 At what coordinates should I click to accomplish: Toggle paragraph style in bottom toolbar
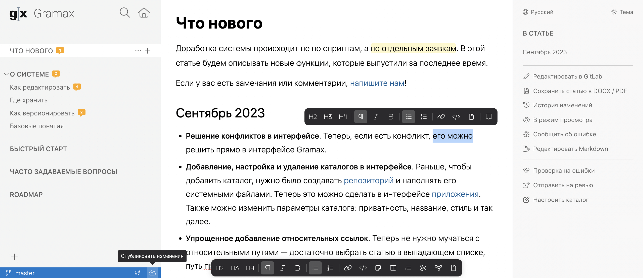(267, 268)
